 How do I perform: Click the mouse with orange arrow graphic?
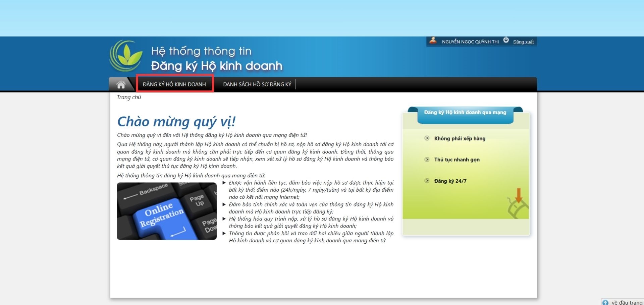(x=518, y=204)
